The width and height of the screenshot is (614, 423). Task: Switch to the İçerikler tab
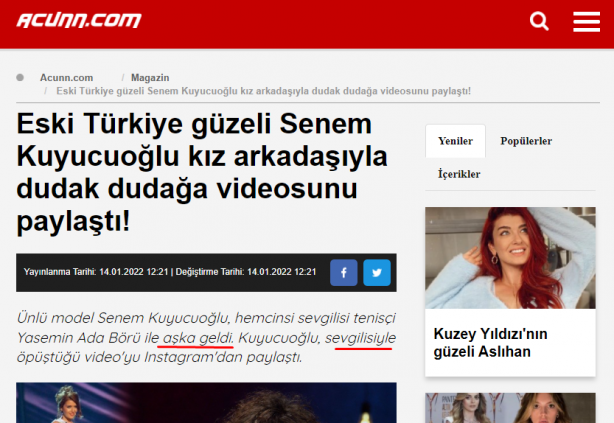tap(459, 174)
